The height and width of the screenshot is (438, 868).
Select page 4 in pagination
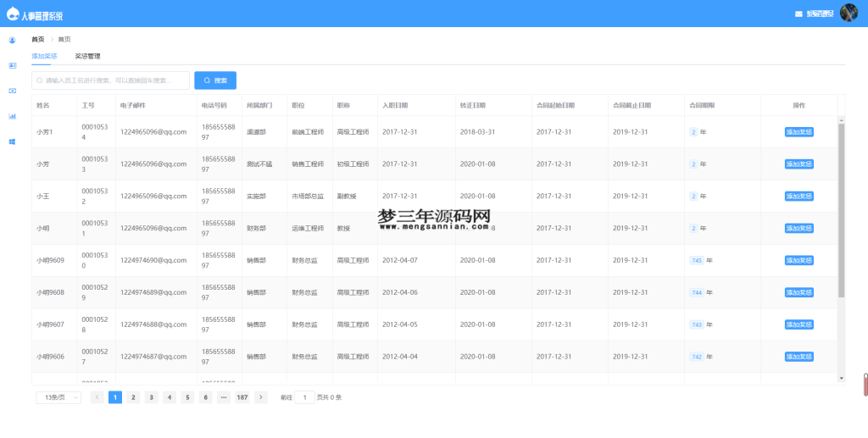170,397
